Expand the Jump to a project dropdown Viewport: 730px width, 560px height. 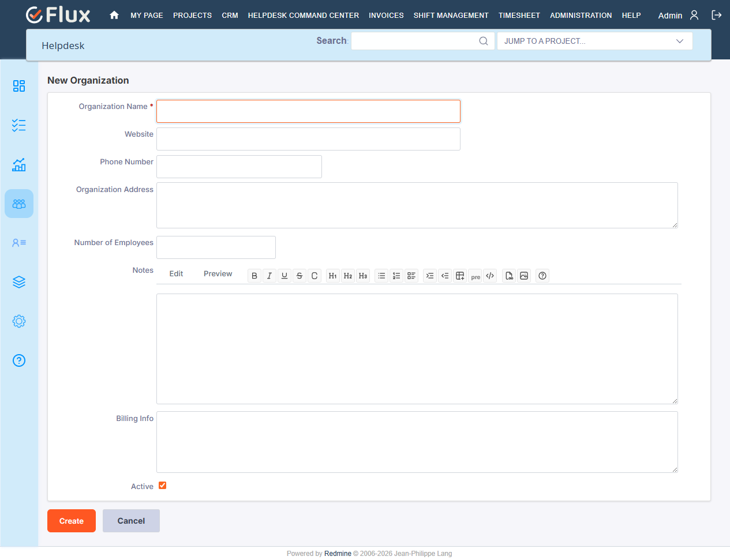click(x=595, y=41)
